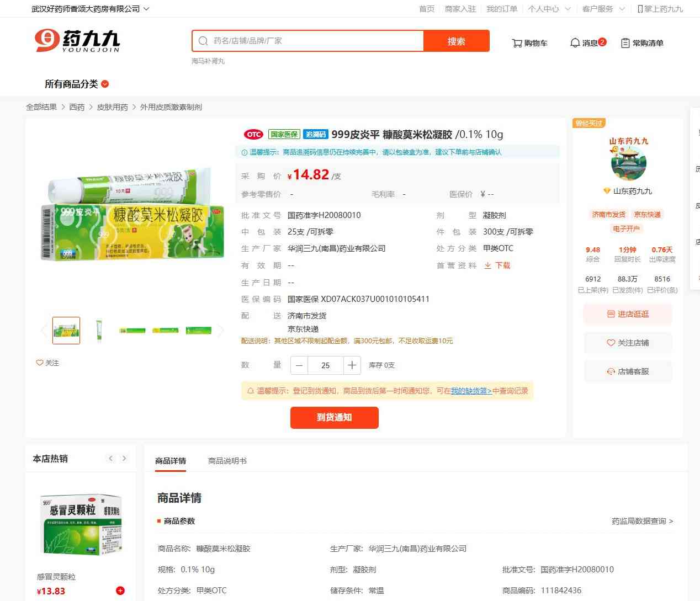Increase quantity with the plus button
This screenshot has height=601, width=700.
352,365
